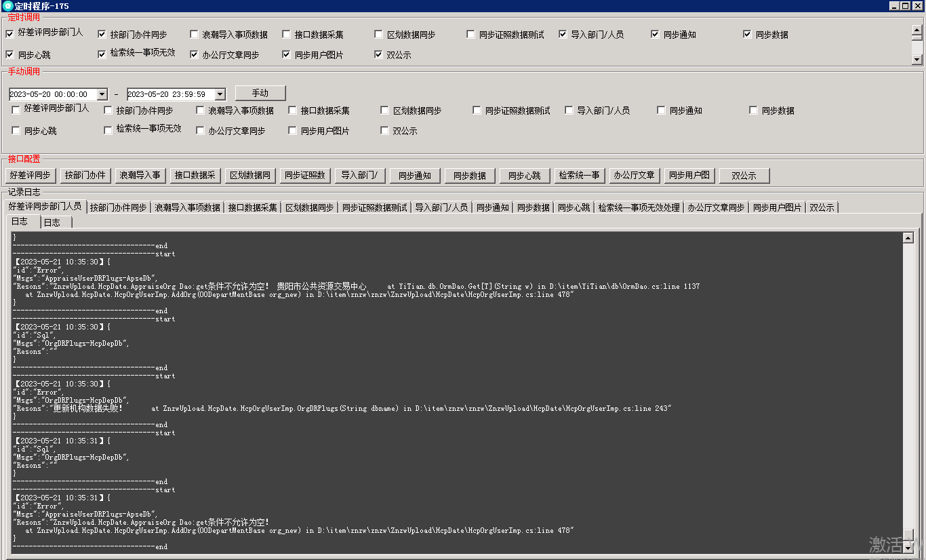Click 检索统一事 button in 接口配置
The width and height of the screenshot is (926, 560).
tap(580, 176)
